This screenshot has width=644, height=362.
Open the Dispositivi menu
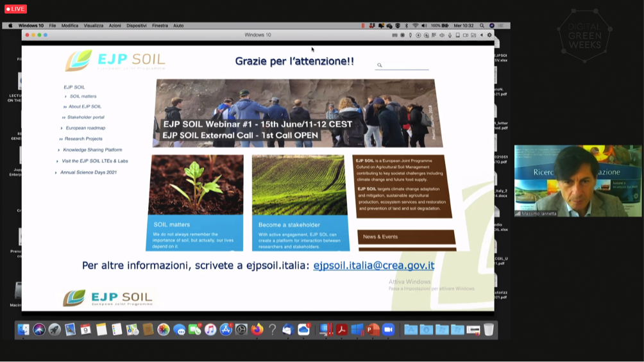[x=137, y=26]
